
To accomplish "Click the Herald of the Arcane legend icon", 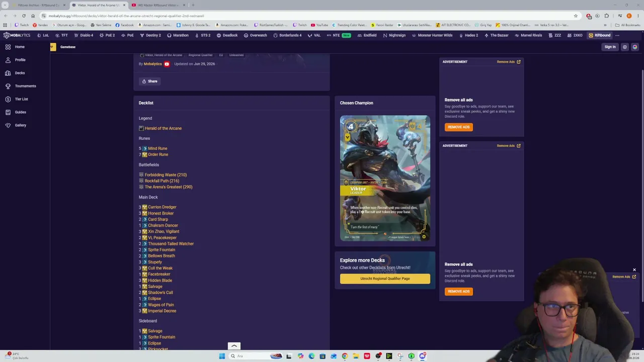I will click(x=141, y=128).
